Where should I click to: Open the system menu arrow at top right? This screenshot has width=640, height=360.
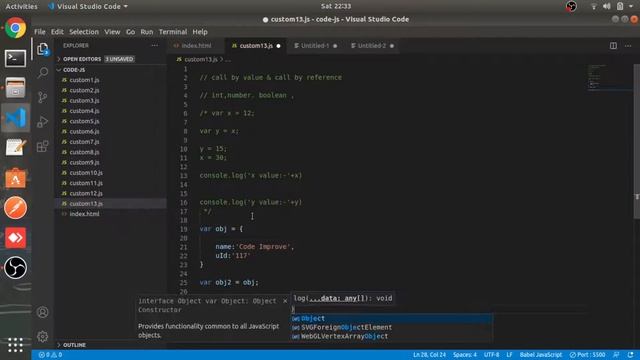click(631, 6)
